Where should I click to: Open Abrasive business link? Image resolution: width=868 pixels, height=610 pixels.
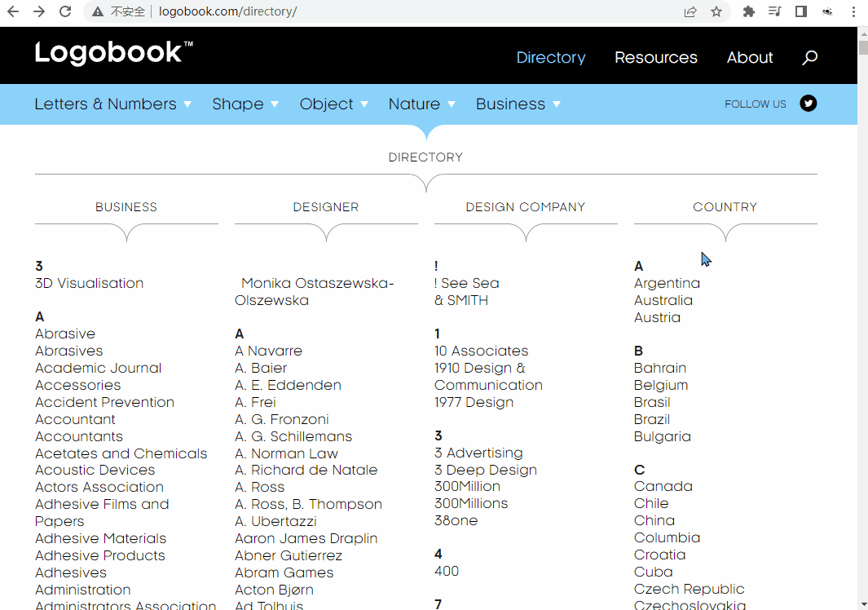(65, 334)
